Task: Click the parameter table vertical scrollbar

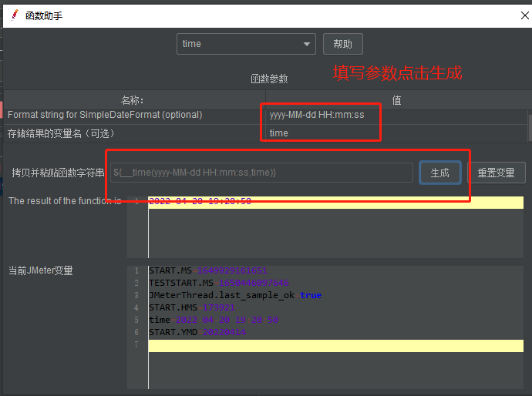Action: [530, 127]
